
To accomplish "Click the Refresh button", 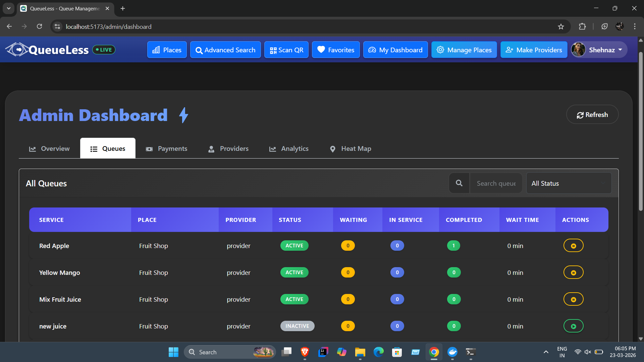I will 592,115.
